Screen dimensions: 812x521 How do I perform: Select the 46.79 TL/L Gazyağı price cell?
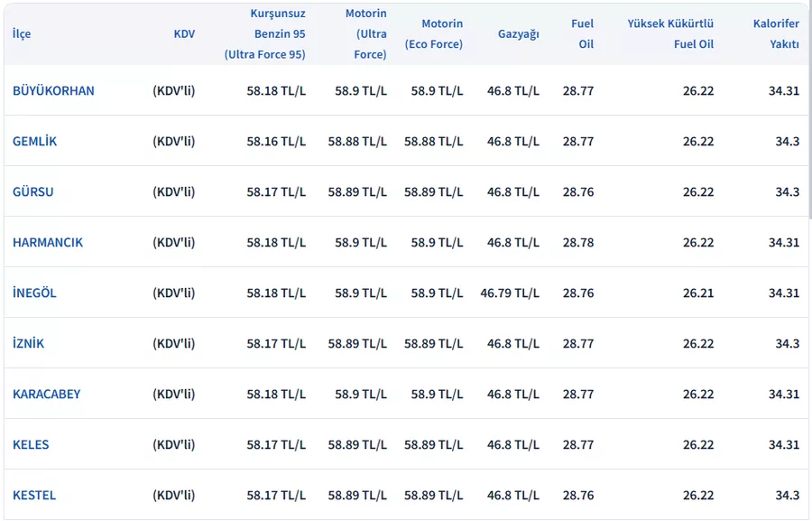tap(510, 293)
